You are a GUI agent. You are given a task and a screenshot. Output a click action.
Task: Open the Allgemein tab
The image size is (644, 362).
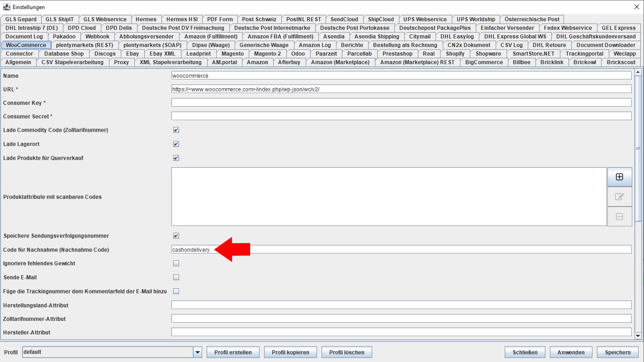pos(19,62)
